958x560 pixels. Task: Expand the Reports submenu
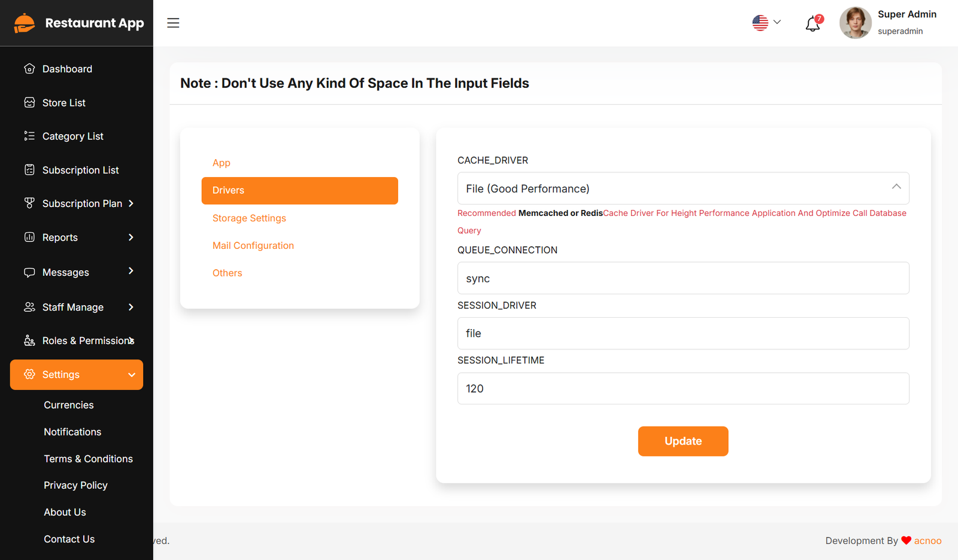click(131, 238)
